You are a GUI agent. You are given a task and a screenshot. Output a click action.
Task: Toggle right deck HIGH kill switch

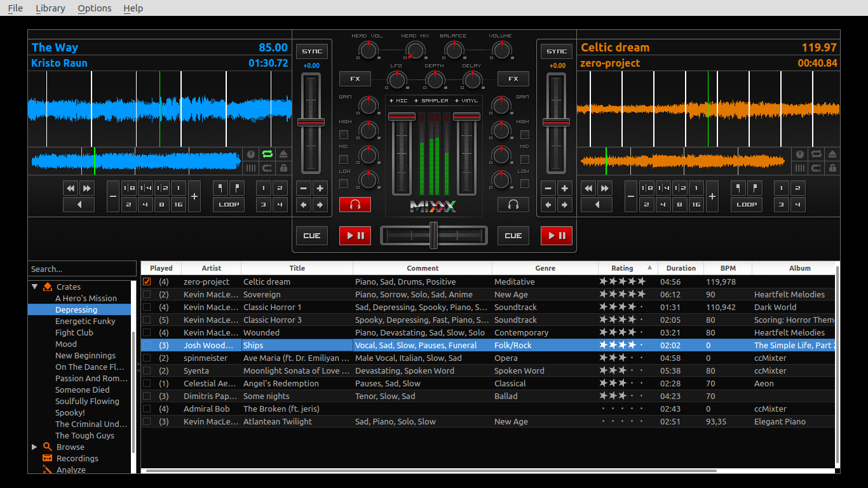525,135
